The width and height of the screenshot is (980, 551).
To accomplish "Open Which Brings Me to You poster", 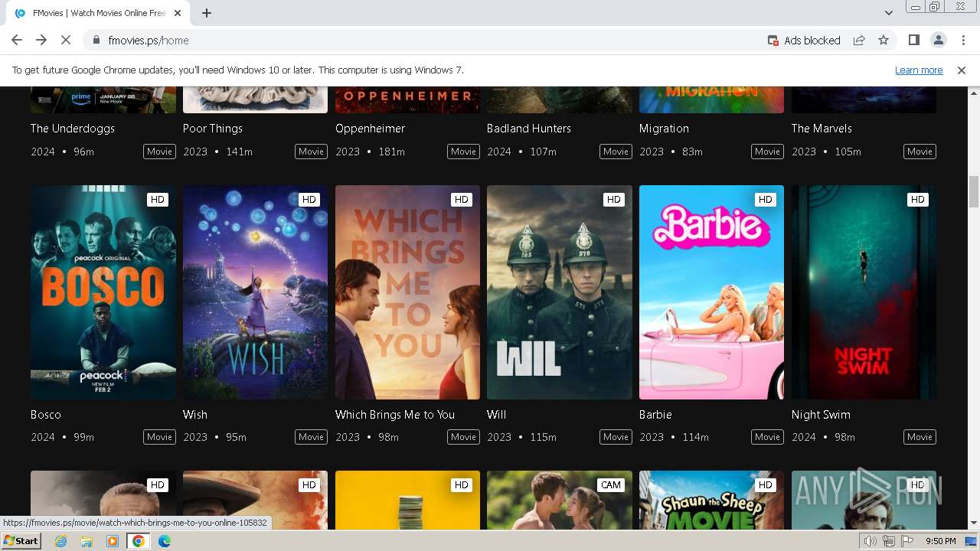I will pyautogui.click(x=407, y=292).
